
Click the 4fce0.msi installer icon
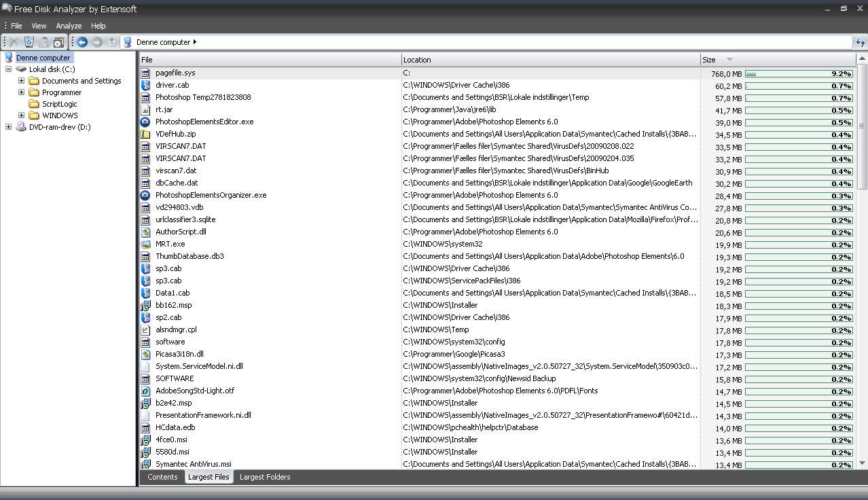point(145,440)
